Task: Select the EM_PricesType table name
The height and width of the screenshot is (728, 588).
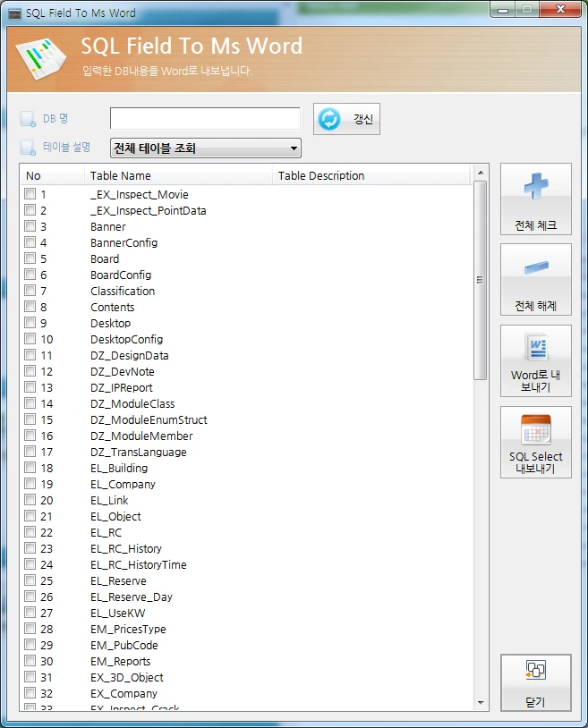Action: (128, 629)
